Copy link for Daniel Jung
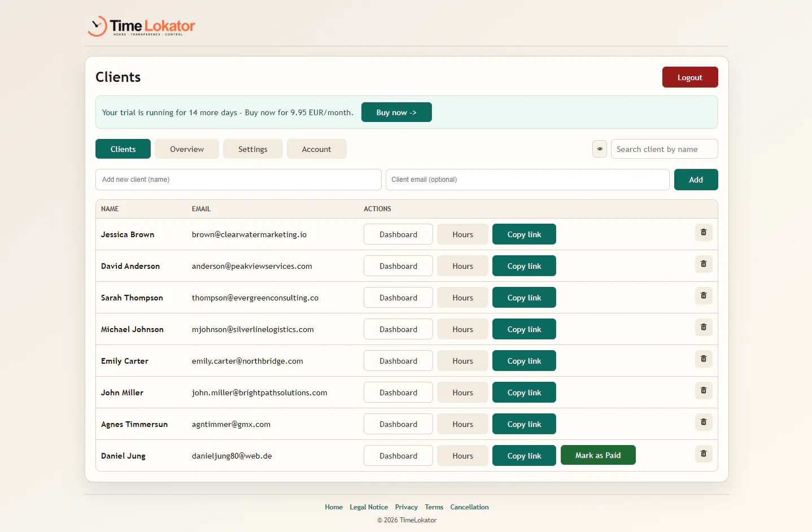This screenshot has height=532, width=812. 524,456
